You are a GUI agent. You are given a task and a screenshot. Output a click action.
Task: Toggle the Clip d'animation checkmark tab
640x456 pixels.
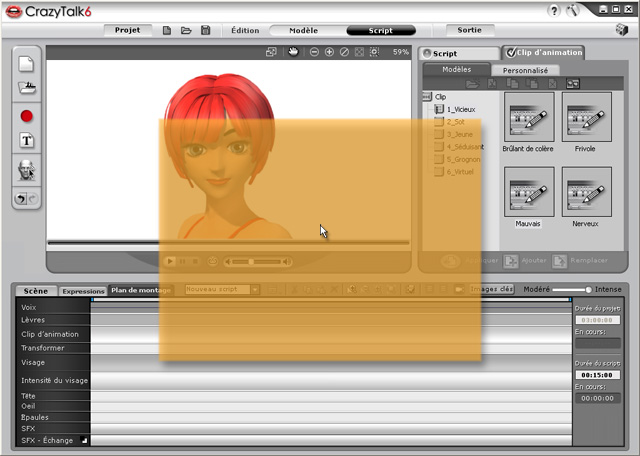tap(543, 53)
